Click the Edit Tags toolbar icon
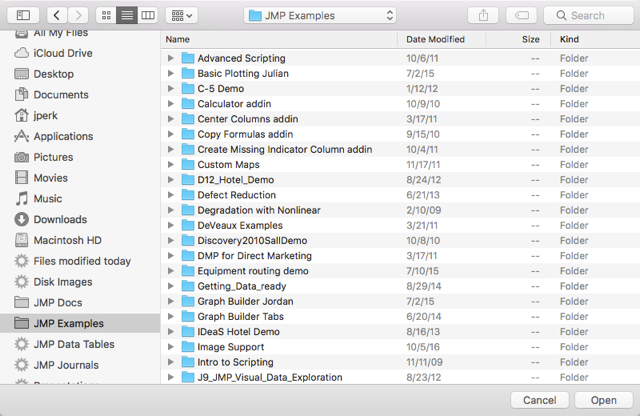The image size is (640, 416). 522,16
